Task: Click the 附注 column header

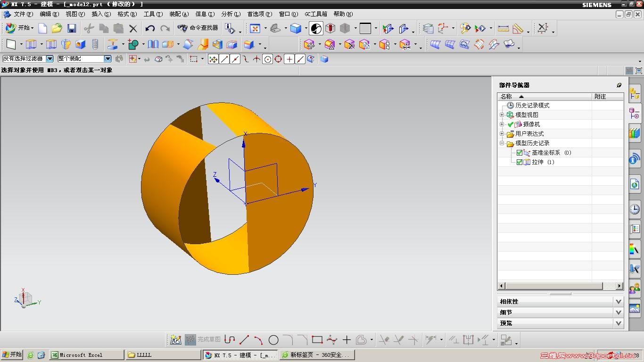Action: [608, 97]
